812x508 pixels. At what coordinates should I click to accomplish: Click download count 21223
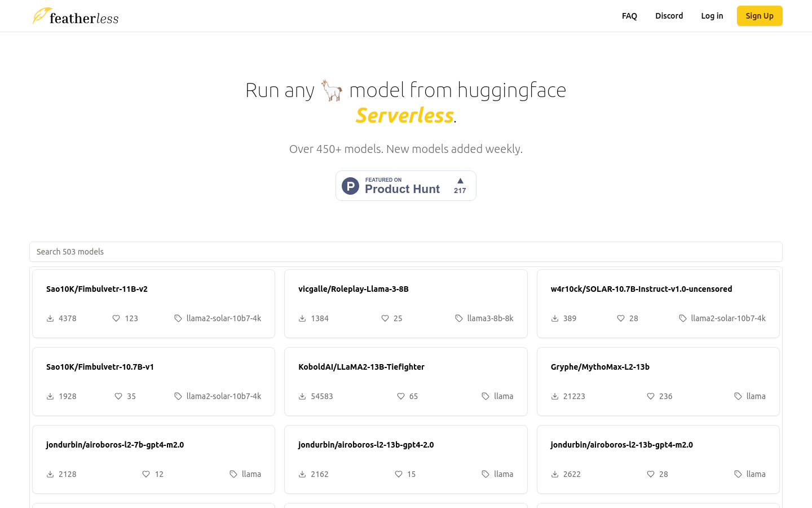[x=574, y=396]
